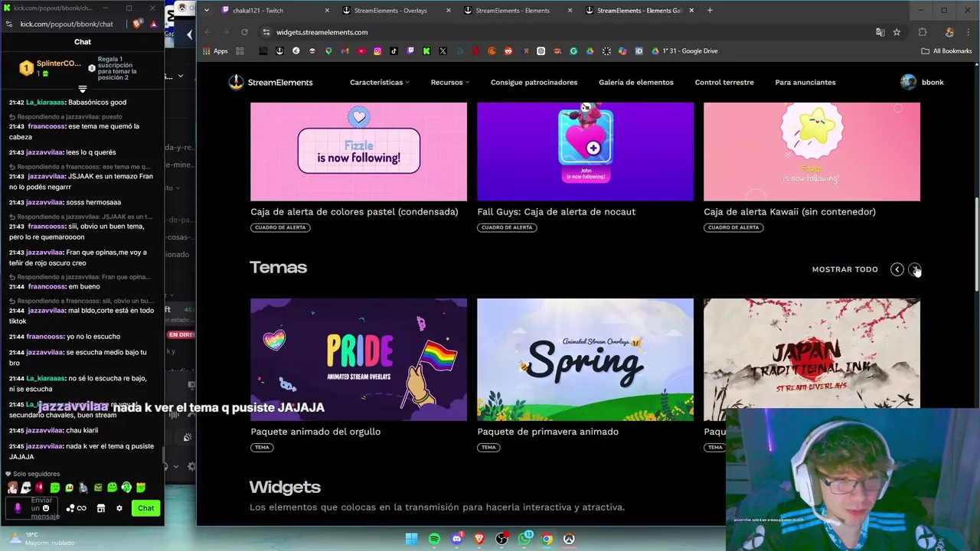Open WhatsApp from the taskbar
Image resolution: width=980 pixels, height=551 pixels.
(x=524, y=539)
